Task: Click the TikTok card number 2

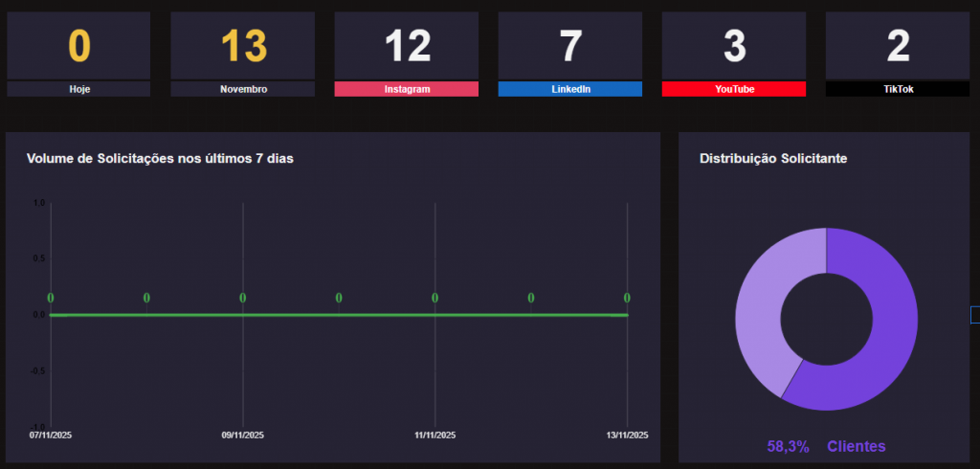Action: (x=897, y=46)
